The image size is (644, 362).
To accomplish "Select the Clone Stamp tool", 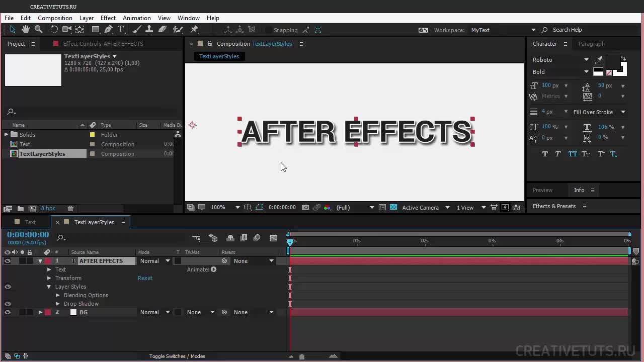I will 149,30.
